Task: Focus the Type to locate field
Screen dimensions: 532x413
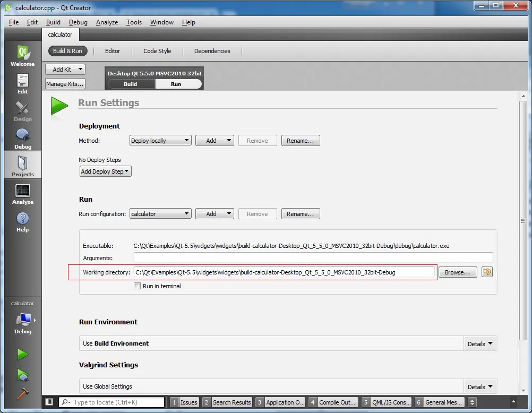Action: [x=111, y=402]
